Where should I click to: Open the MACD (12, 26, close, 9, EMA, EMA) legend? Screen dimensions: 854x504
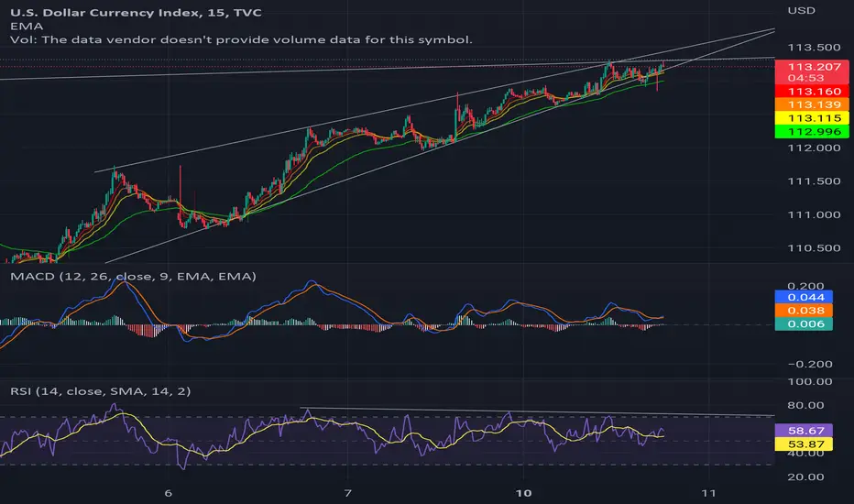pyautogui.click(x=134, y=276)
